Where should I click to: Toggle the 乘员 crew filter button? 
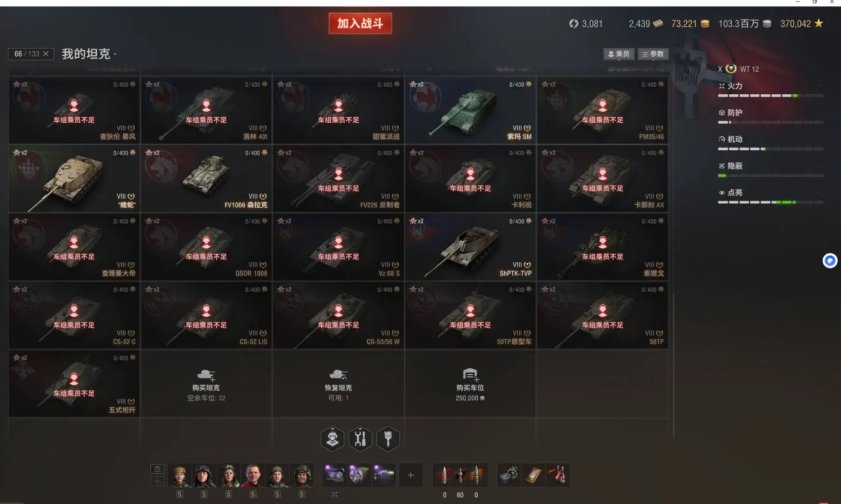tap(619, 54)
